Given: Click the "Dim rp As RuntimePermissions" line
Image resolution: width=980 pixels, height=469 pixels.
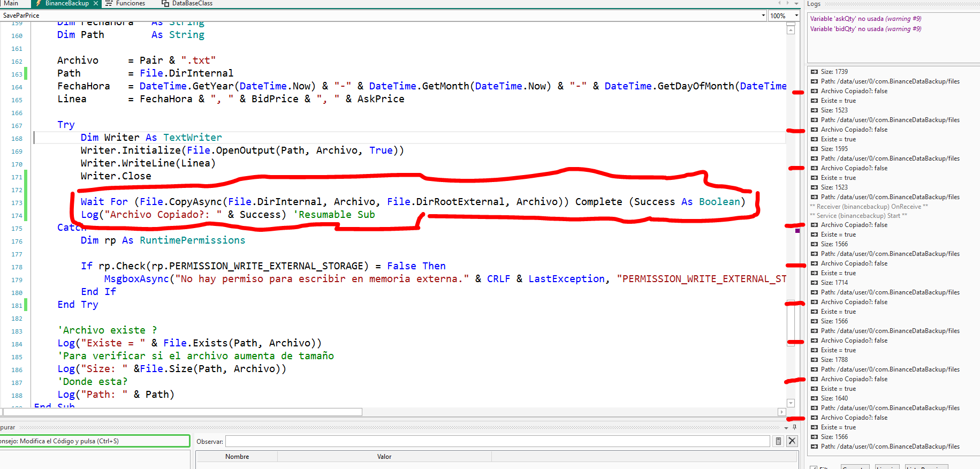Looking at the screenshot, I should (x=163, y=240).
